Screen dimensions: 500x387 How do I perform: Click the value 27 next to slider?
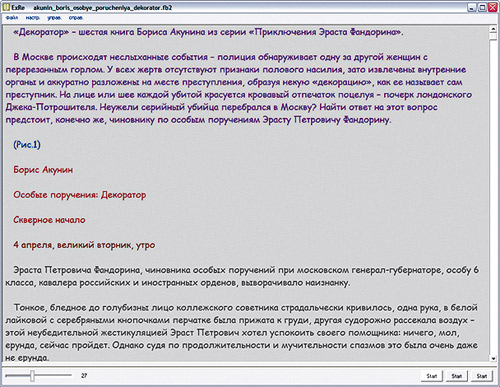(x=84, y=376)
